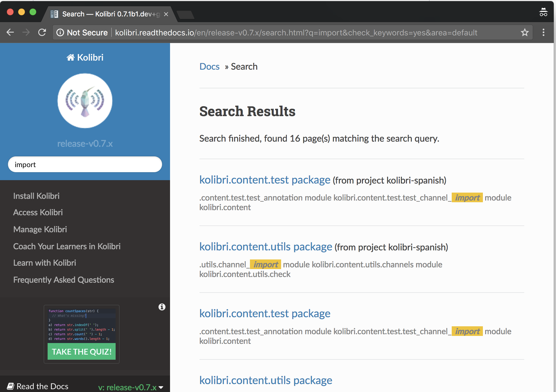Click the Search Results heading
This screenshot has height=392, width=556.
coord(247,111)
